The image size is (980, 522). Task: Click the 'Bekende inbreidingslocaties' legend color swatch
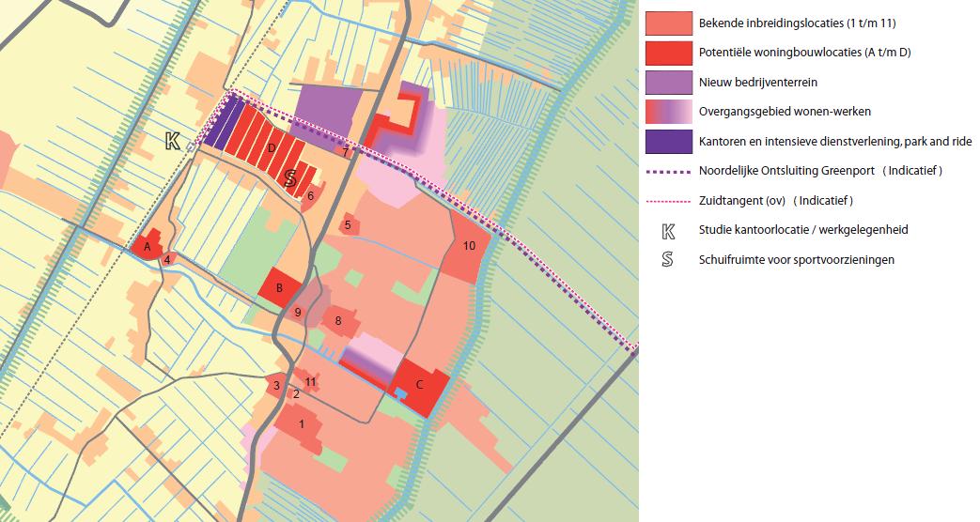pos(669,23)
